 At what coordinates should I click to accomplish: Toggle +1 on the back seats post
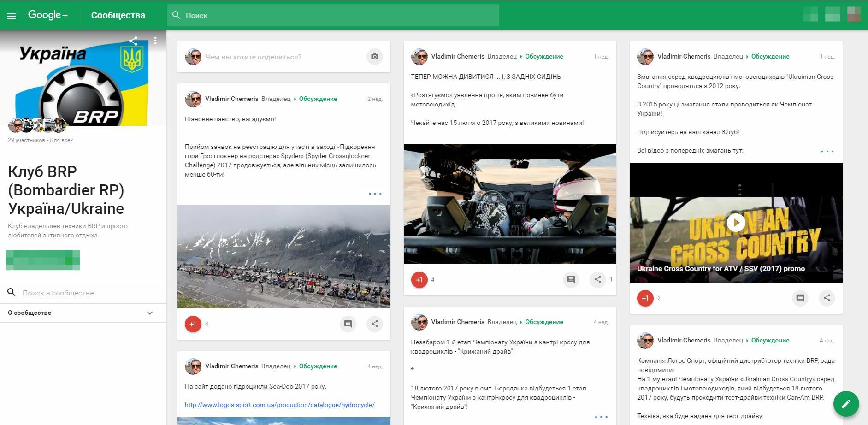click(x=419, y=279)
